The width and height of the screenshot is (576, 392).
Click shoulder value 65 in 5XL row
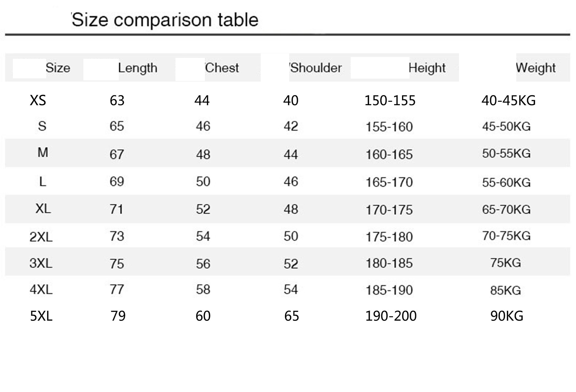(x=292, y=316)
